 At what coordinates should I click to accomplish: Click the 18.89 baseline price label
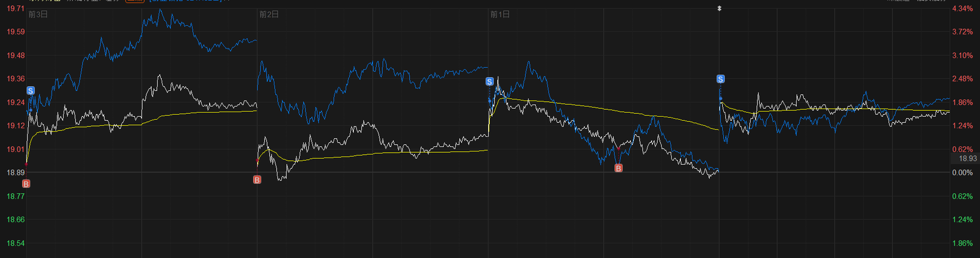click(x=15, y=173)
